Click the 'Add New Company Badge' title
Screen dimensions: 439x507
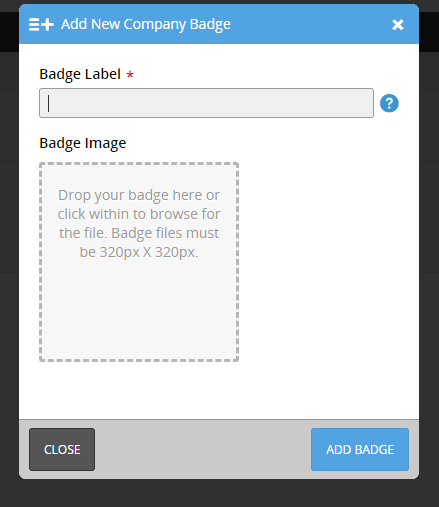pyautogui.click(x=146, y=24)
